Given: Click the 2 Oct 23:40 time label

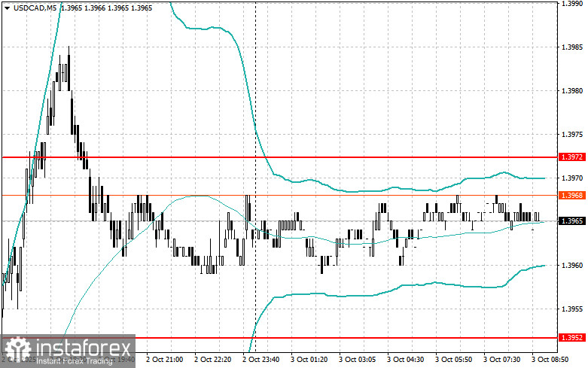Looking at the screenshot, I should (260, 360).
